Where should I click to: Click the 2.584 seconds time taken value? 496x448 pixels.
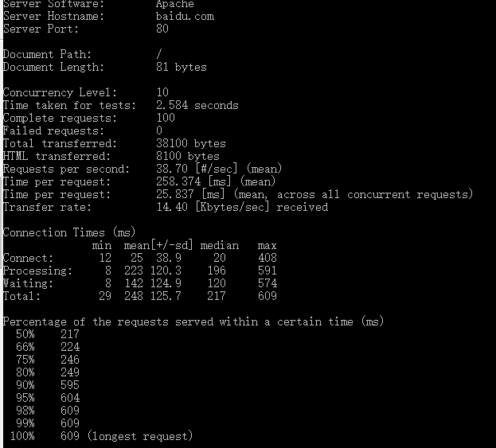(x=197, y=105)
